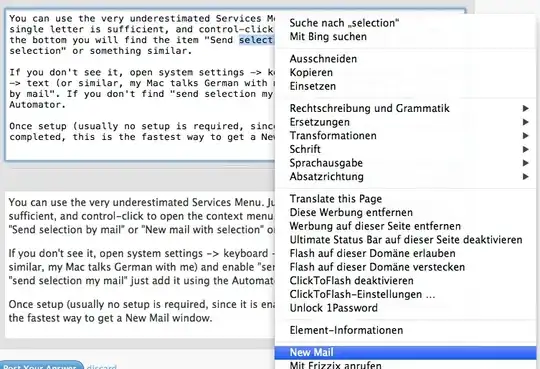This screenshot has height=369, width=540.
Task: Expand the Absatzrichtung submenu arrow
Action: coord(525,177)
